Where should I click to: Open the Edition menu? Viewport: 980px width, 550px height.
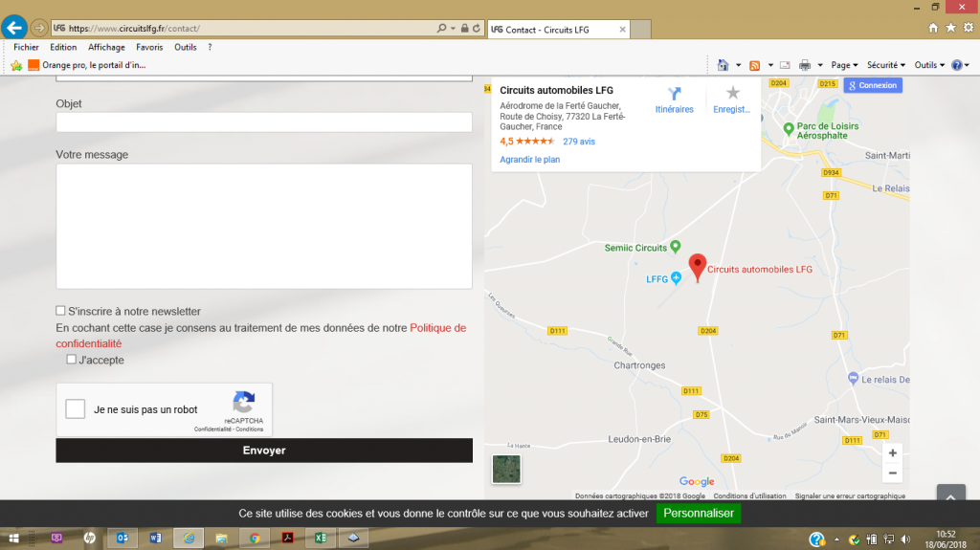63,47
